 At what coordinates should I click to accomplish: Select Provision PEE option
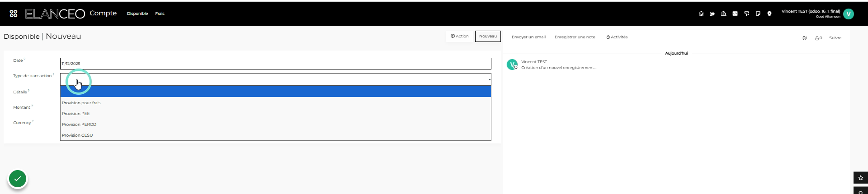(x=276, y=114)
